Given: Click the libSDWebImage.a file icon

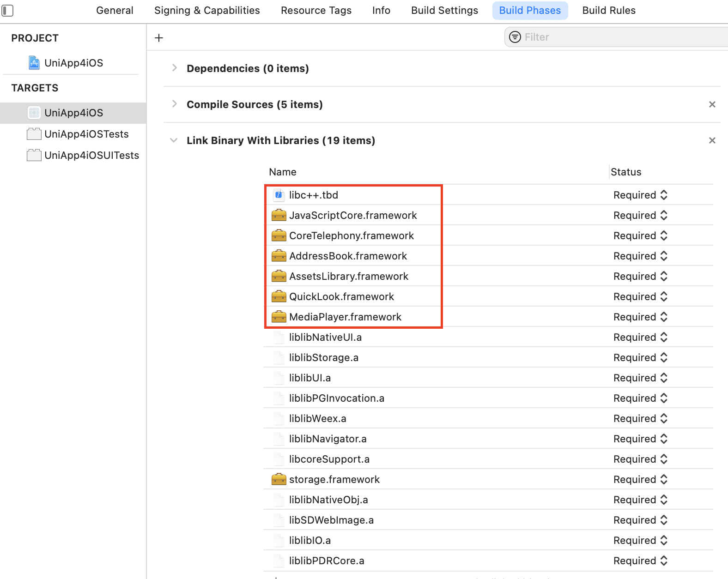Looking at the screenshot, I should [x=279, y=520].
